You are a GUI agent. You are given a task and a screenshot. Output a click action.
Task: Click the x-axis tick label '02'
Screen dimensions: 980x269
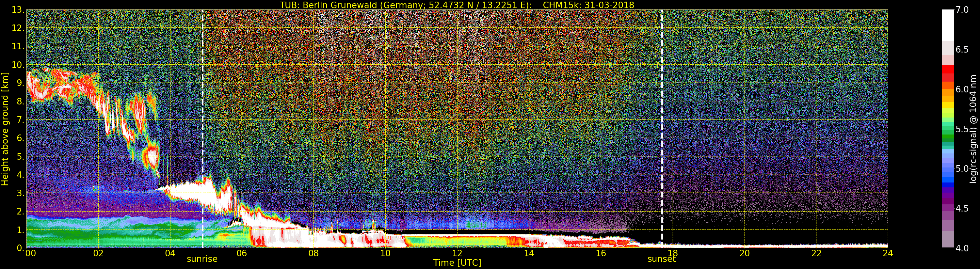coord(99,253)
